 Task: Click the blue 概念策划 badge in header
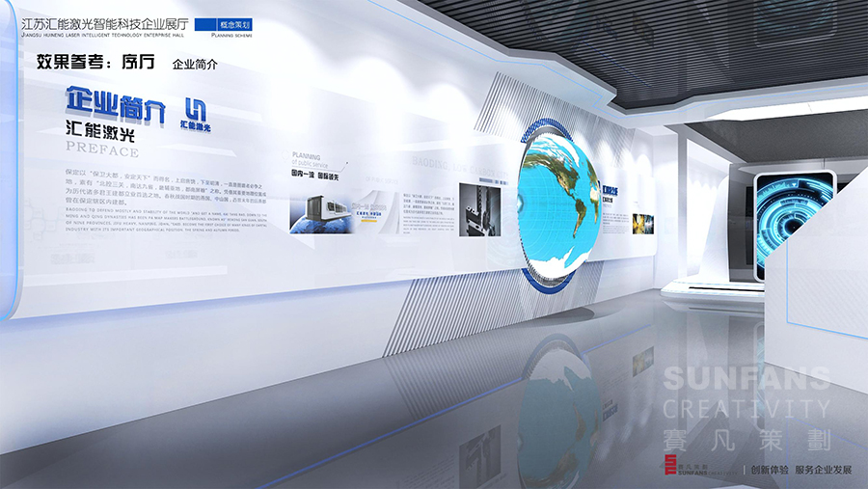[229, 22]
